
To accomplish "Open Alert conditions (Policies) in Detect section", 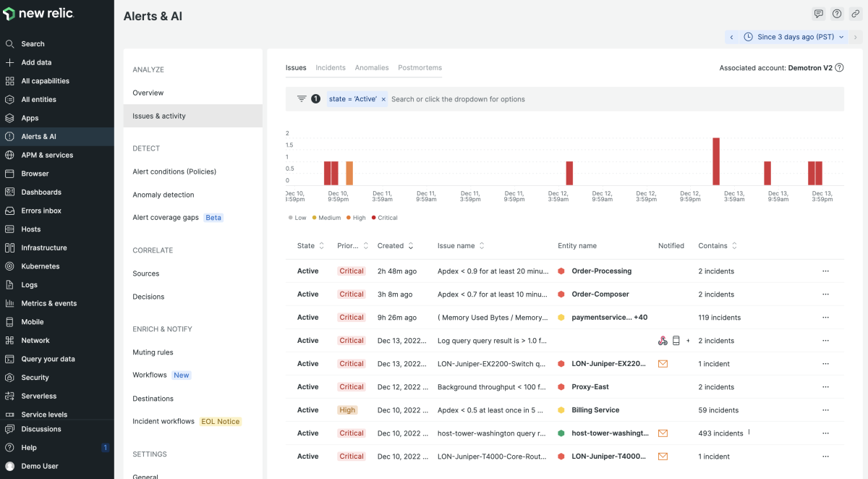I will [x=174, y=171].
